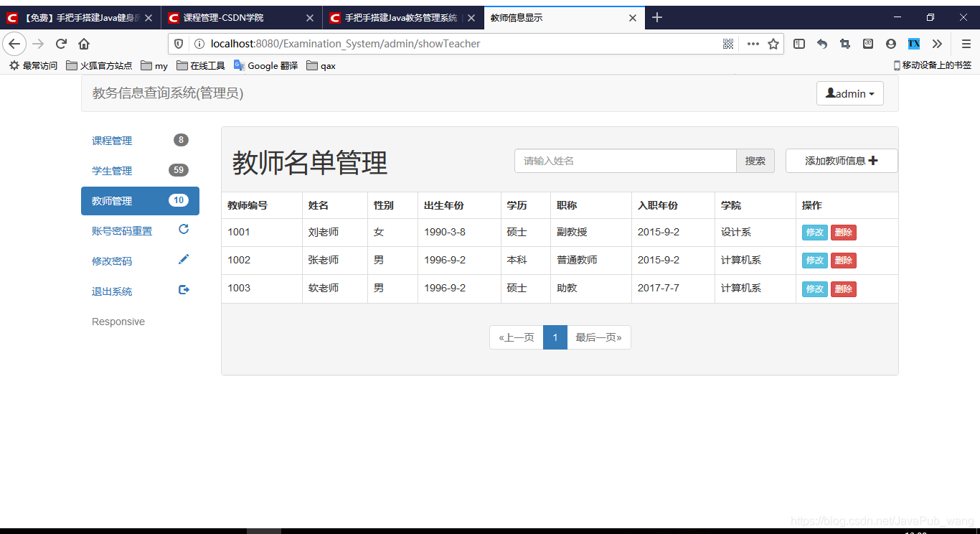Click the pencil icon beside 修改密码

[x=184, y=260]
